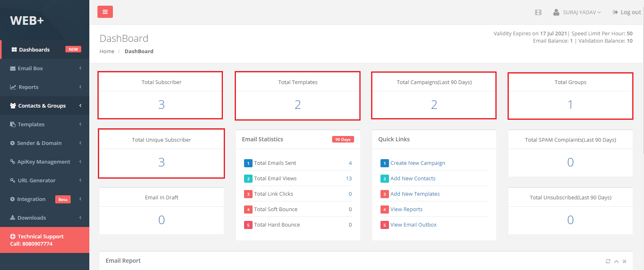Click the film strip icon in header
Viewport: 644px width, 270px height.
click(x=538, y=13)
